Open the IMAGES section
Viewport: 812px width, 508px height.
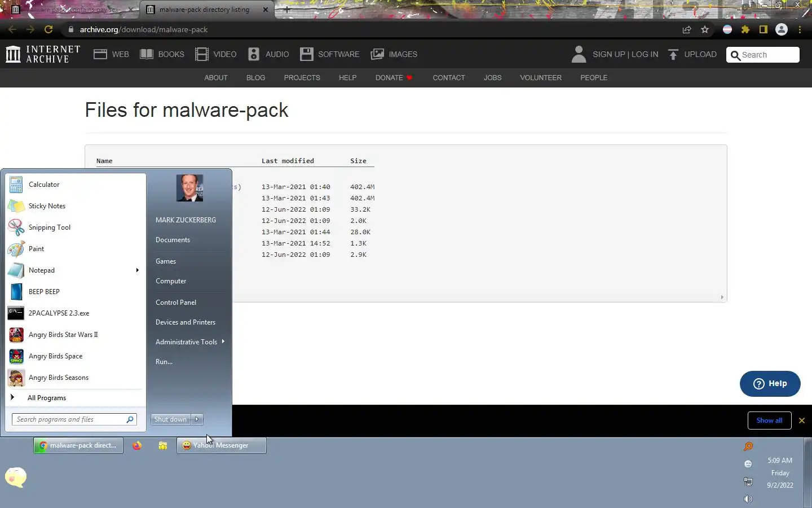(394, 54)
